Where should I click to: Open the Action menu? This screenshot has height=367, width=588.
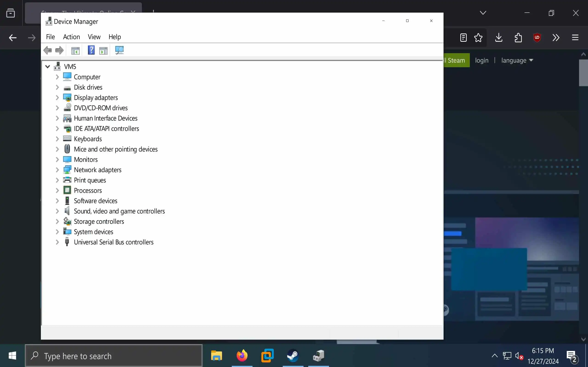coord(71,37)
